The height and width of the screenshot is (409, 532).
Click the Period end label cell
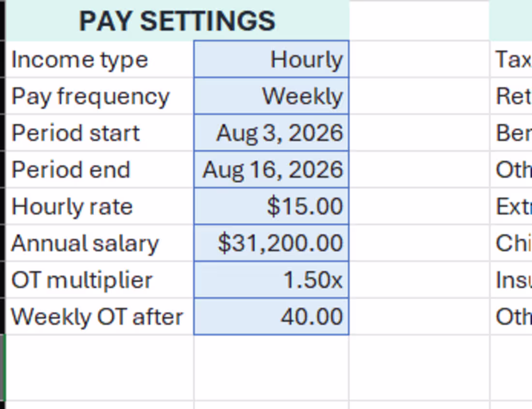(x=100, y=169)
